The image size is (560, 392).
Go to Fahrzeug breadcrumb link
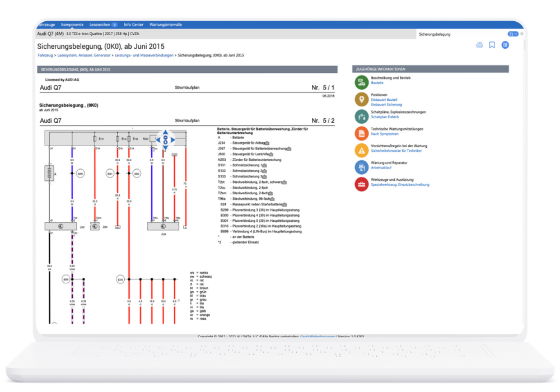point(45,55)
